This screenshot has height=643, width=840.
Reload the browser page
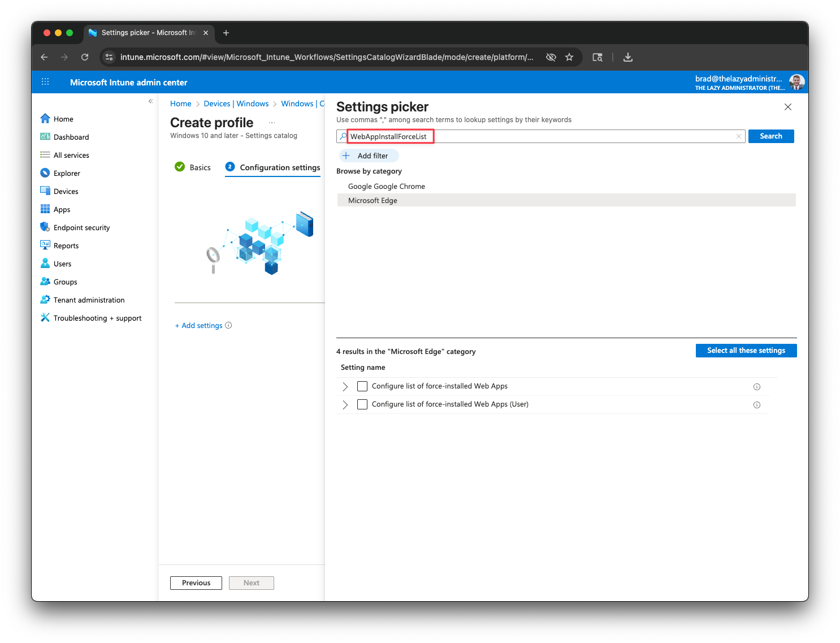85,57
